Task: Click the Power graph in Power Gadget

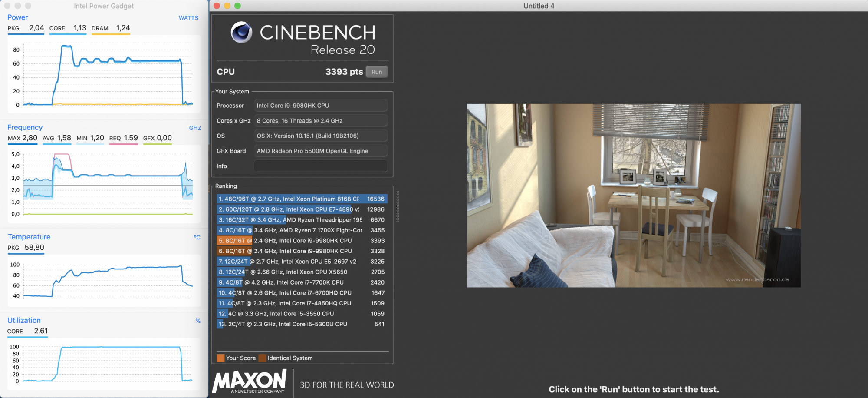Action: pos(104,74)
